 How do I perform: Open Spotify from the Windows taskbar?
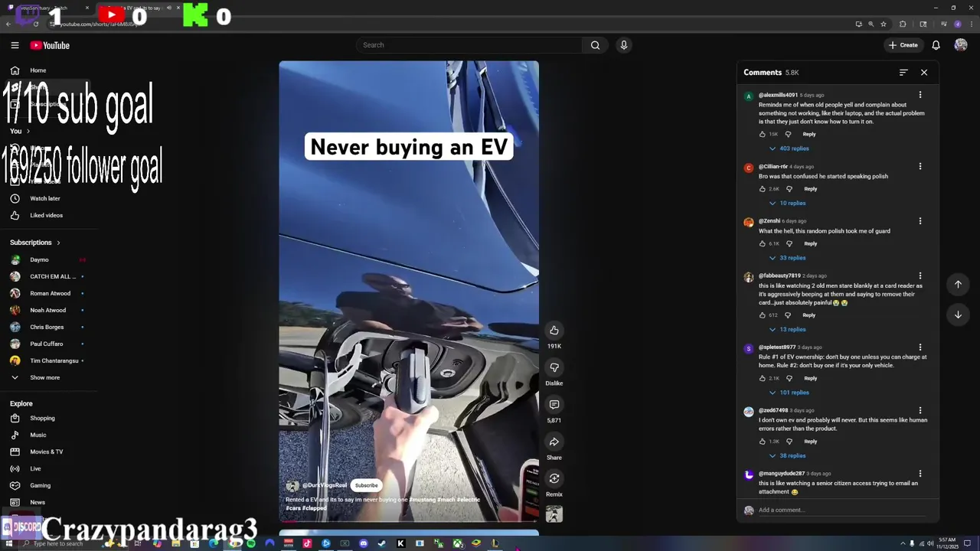click(x=250, y=543)
